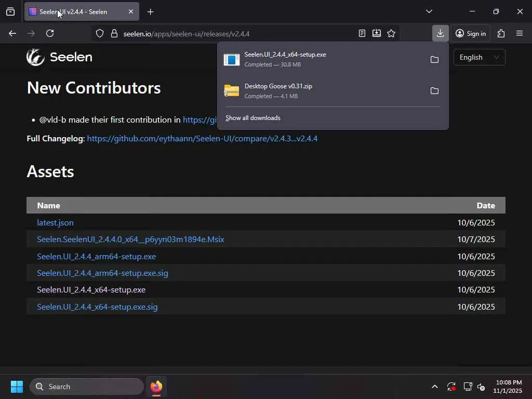532x399 pixels.
Task: Open Seelen.UI_2.4.4_x64-setup.exe download entry
Action: pos(322,59)
